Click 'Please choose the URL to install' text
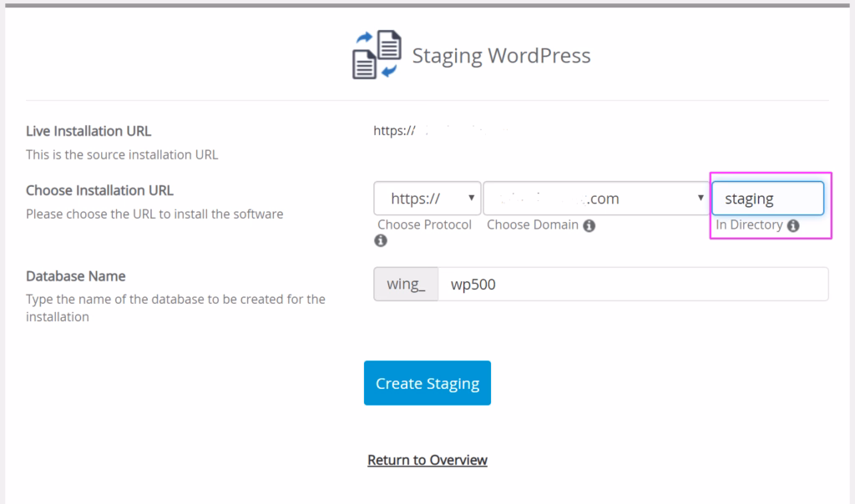This screenshot has width=855, height=504. (x=154, y=214)
